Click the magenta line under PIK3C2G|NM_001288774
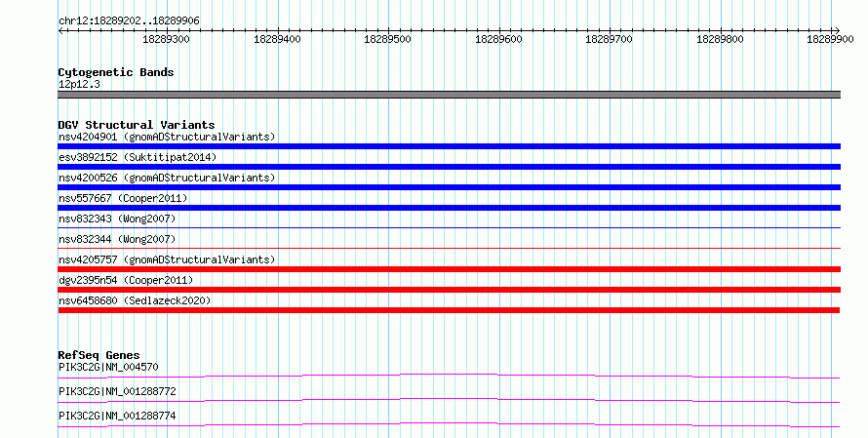Image resolution: width=868 pixels, height=438 pixels. (x=449, y=425)
